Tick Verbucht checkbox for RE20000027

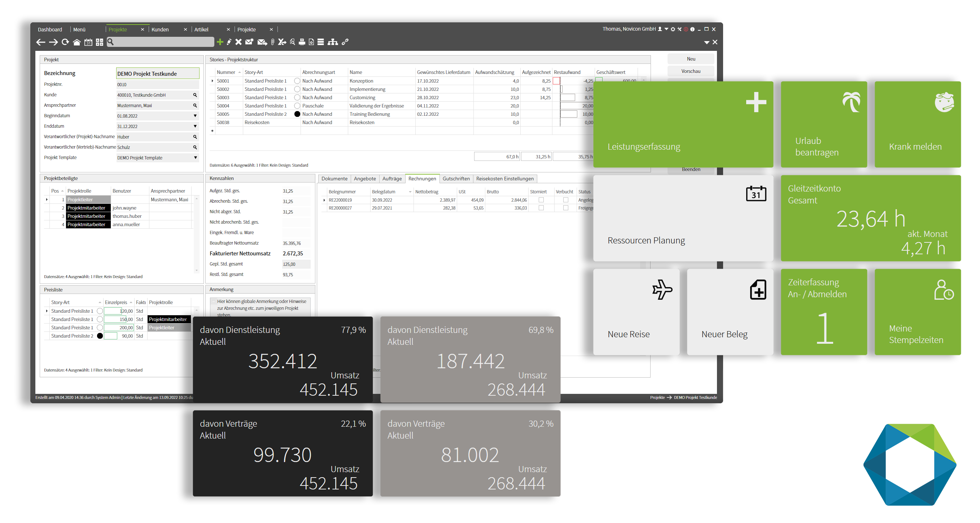point(566,208)
